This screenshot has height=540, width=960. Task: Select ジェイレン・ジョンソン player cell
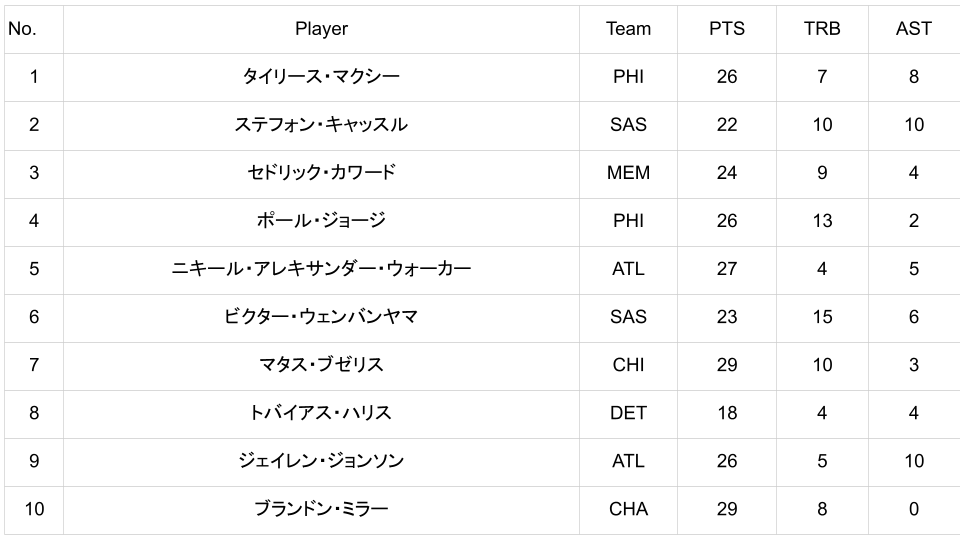click(x=321, y=461)
